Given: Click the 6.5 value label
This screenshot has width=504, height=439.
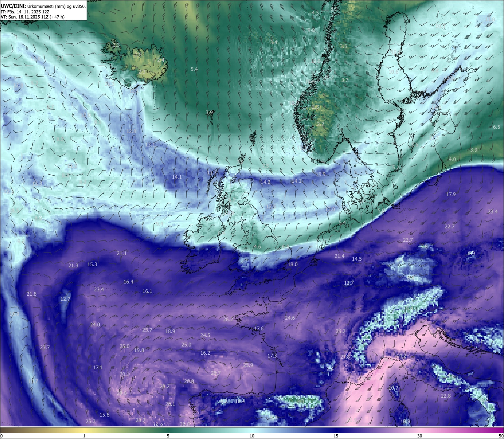Looking at the screenshot, I should (x=497, y=127).
